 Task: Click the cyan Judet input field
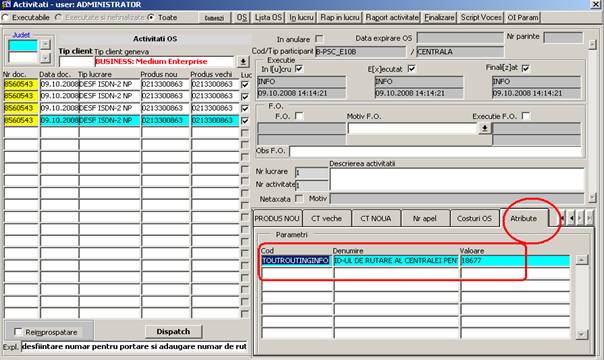pos(23,45)
